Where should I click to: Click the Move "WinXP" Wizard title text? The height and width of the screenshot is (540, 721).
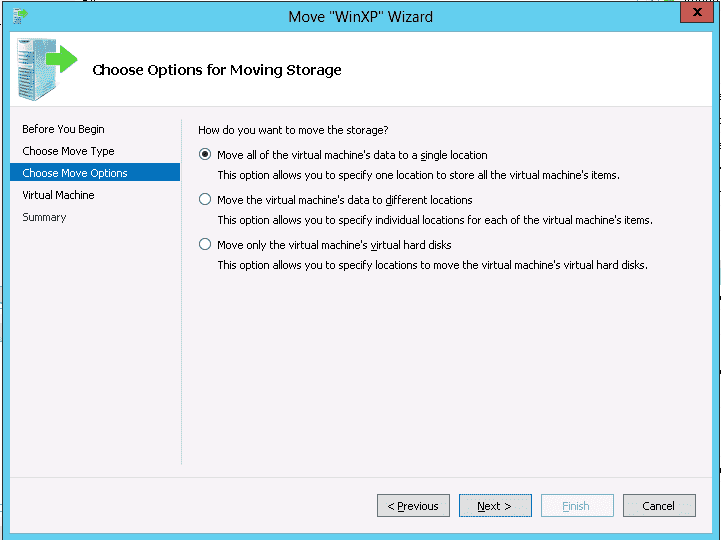point(360,17)
